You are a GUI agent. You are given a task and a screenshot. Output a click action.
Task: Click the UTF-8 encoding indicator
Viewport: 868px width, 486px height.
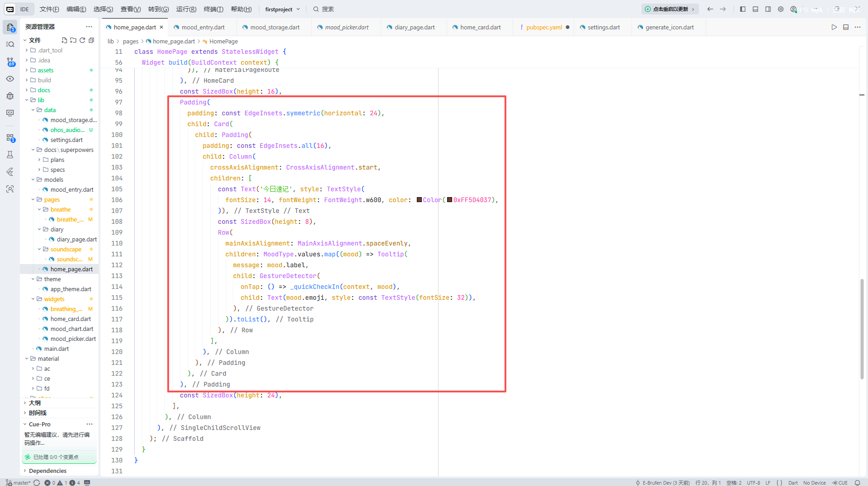click(753, 482)
